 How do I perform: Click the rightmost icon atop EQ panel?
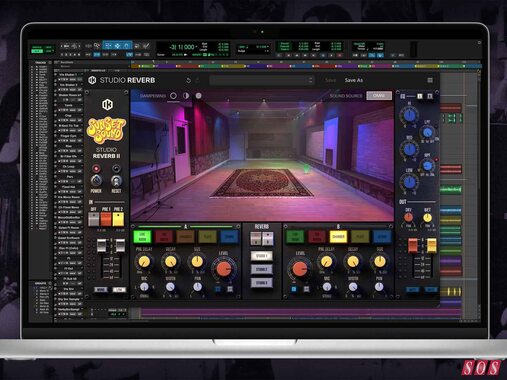click(x=430, y=96)
